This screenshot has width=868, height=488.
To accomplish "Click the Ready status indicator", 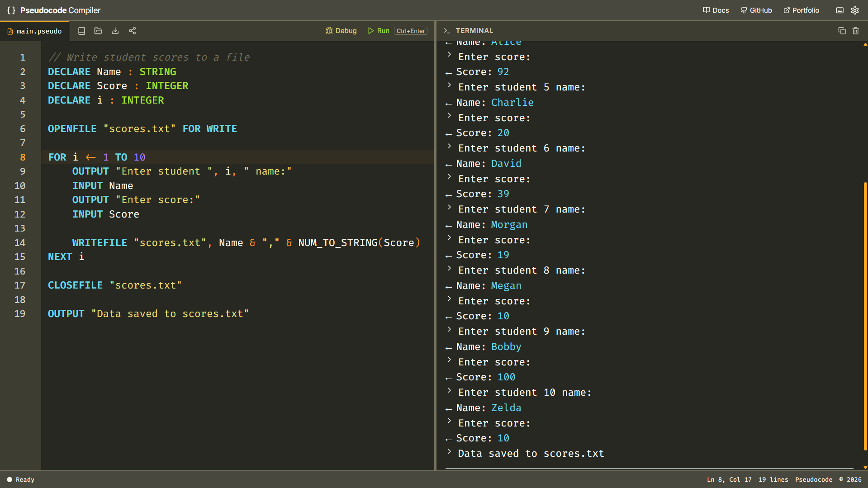I will tap(21, 480).
